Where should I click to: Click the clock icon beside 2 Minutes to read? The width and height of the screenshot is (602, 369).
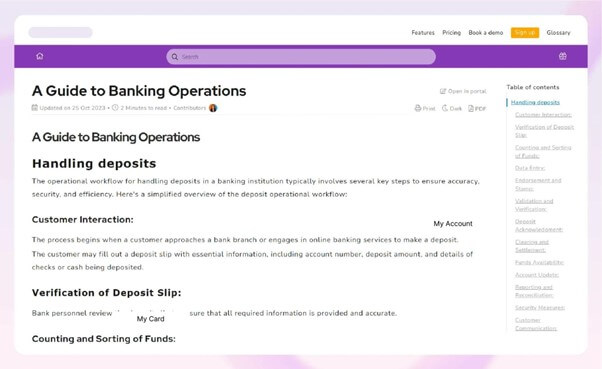115,108
